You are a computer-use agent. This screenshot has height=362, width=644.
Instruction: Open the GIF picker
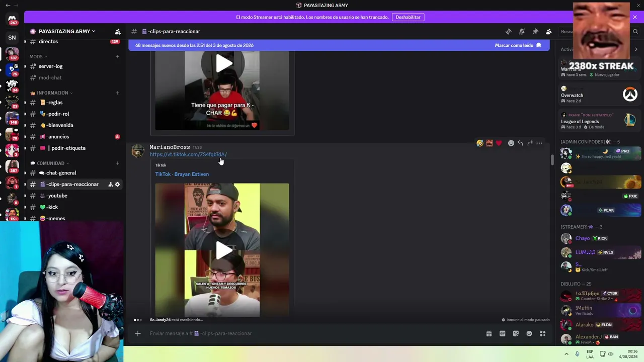[x=502, y=333]
